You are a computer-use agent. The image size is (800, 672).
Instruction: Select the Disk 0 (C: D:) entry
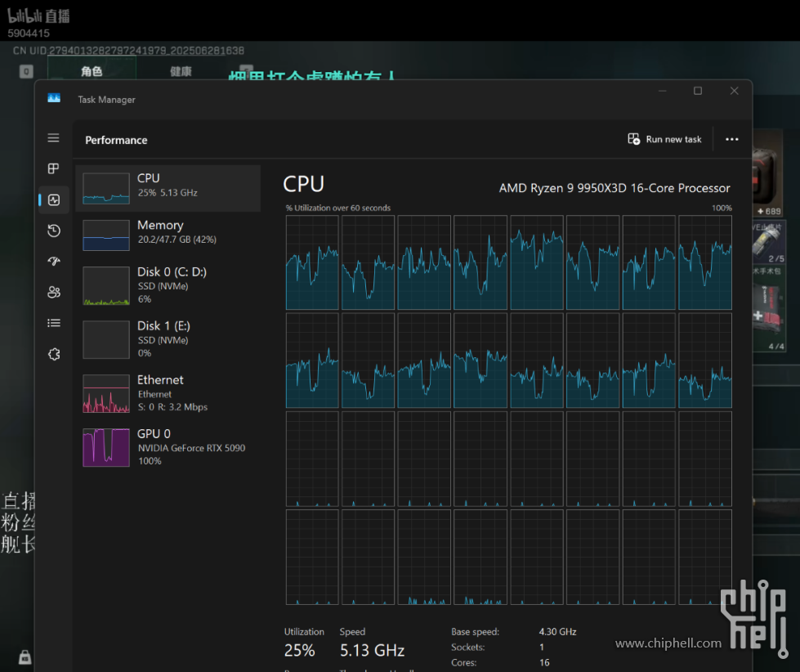pos(168,285)
